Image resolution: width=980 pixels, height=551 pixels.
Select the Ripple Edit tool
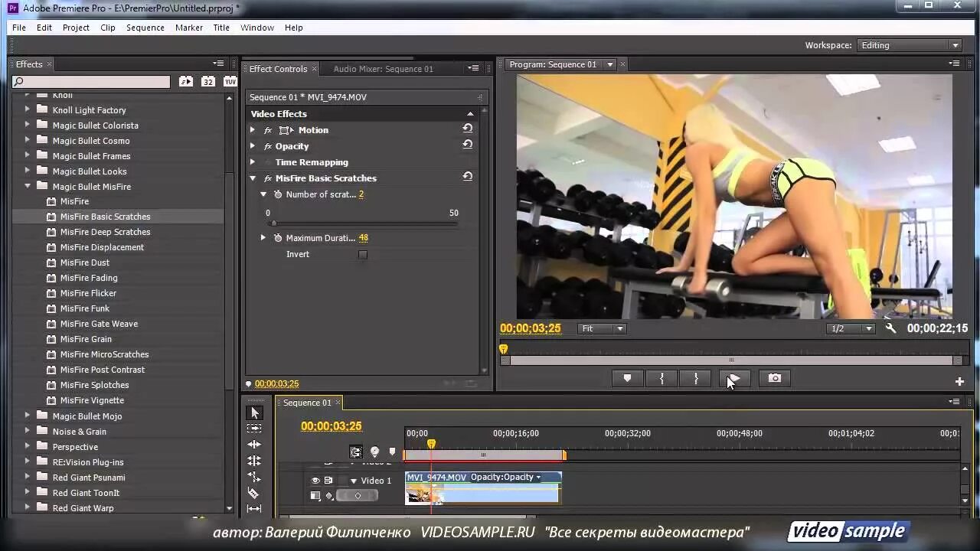[x=255, y=445]
